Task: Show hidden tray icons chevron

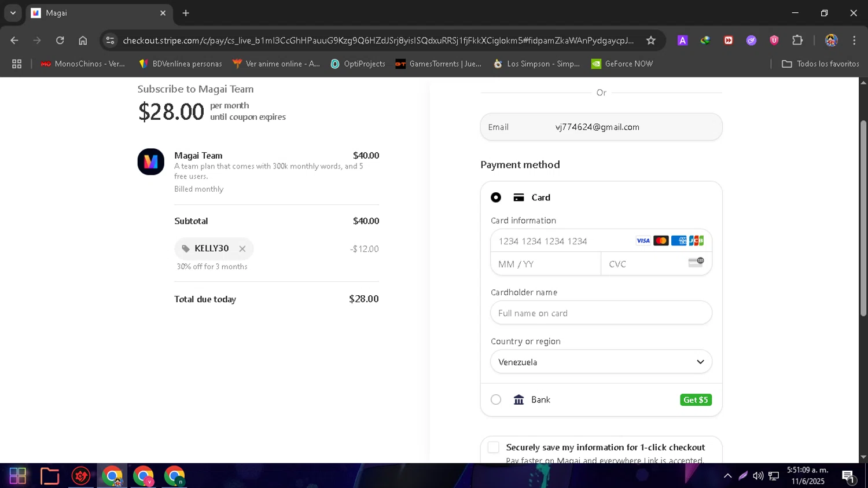Action: tap(727, 476)
